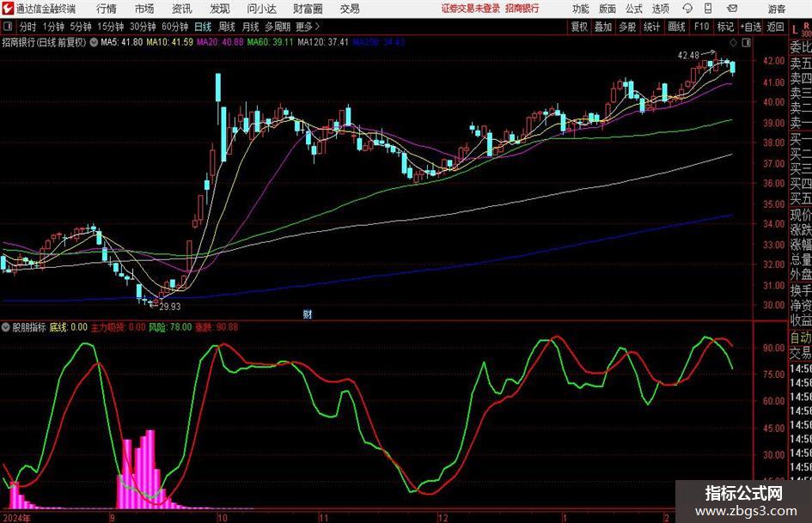Click the 招商银行 broker link

(x=522, y=9)
